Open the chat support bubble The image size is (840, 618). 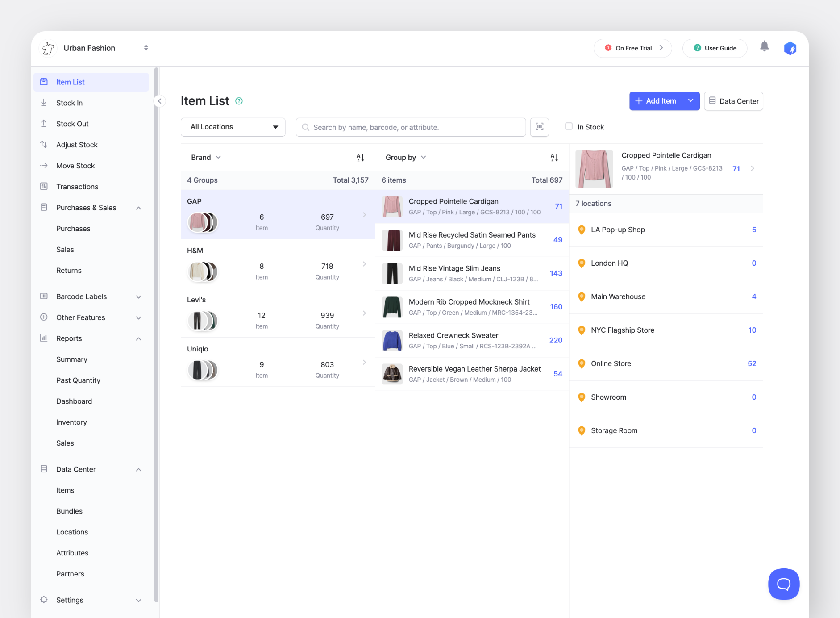pyautogui.click(x=783, y=584)
